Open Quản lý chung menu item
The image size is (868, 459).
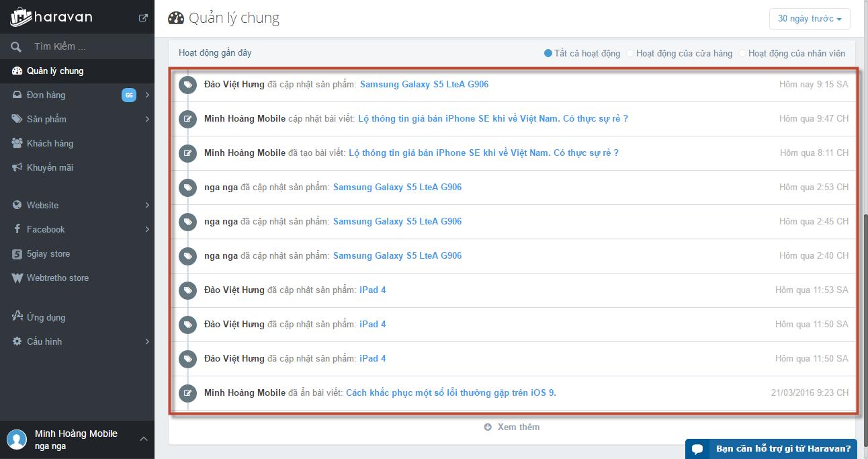pyautogui.click(x=77, y=71)
